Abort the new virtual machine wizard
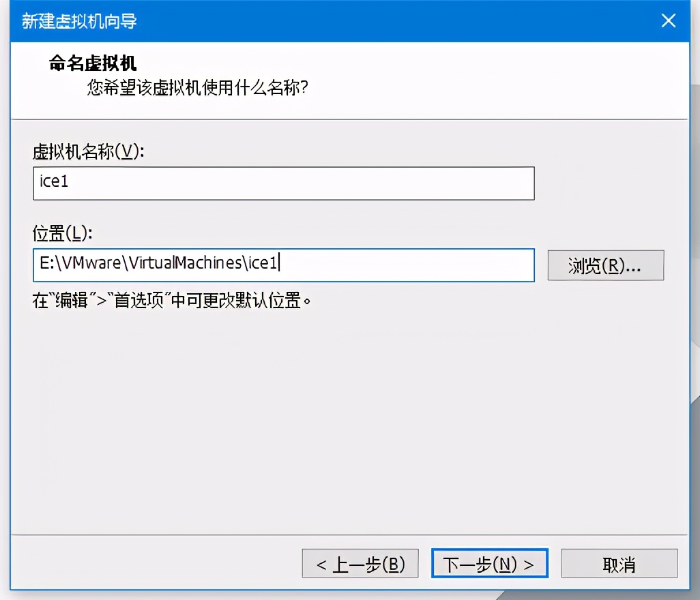Image resolution: width=700 pixels, height=600 pixels. [x=619, y=563]
